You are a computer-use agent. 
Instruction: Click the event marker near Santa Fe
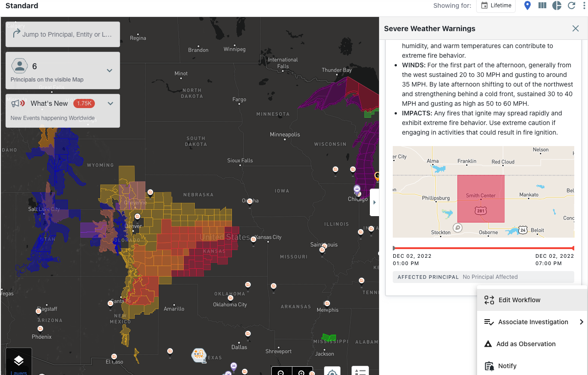click(110, 304)
